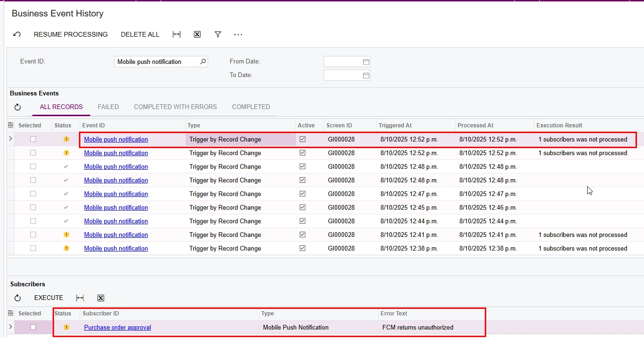Open Mobile push notification link at 12:41 p.m.
Screen dimensions: 644x338
coord(116,235)
